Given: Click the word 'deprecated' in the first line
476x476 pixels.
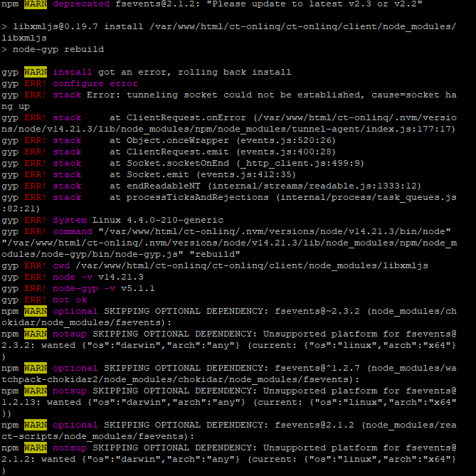Looking at the screenshot, I should coord(81,4).
